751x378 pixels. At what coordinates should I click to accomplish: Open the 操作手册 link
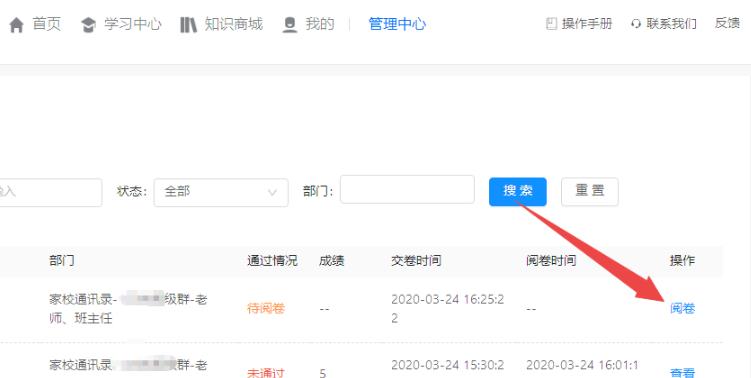pyautogui.click(x=587, y=23)
